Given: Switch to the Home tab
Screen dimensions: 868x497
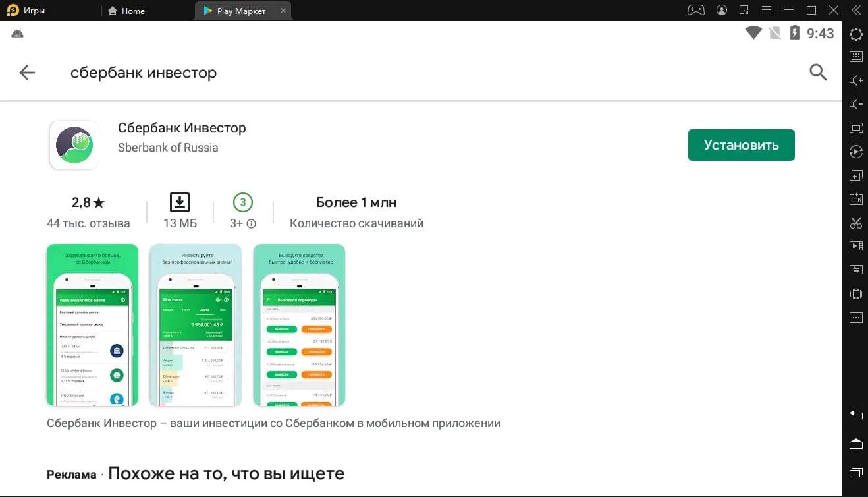Looking at the screenshot, I should point(126,11).
